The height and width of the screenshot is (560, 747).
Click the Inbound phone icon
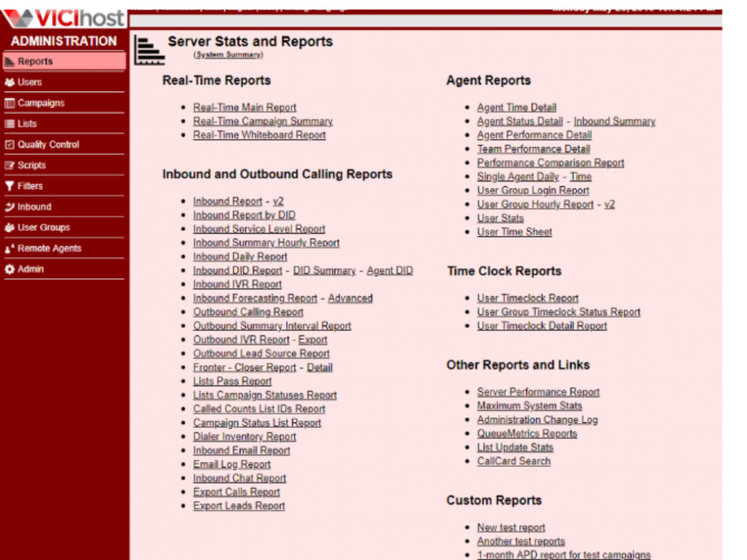point(10,207)
